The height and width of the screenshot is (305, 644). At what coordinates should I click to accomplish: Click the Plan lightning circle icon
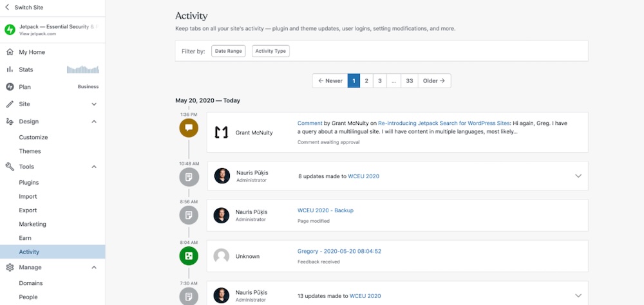click(10, 87)
